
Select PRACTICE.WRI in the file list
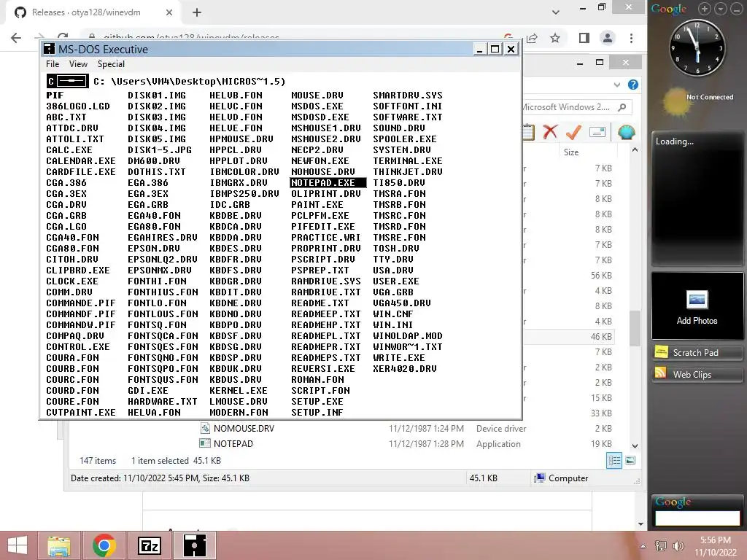coord(325,238)
